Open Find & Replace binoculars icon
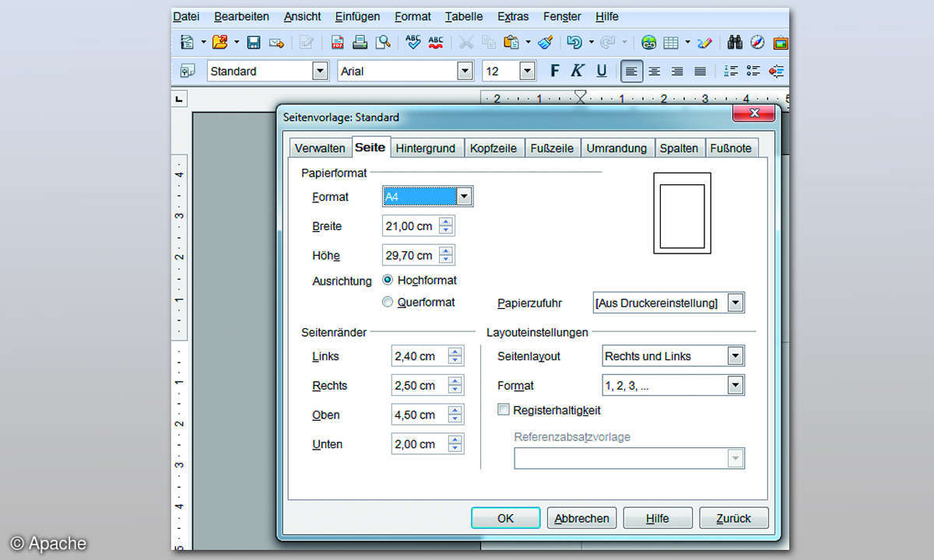 point(735,42)
